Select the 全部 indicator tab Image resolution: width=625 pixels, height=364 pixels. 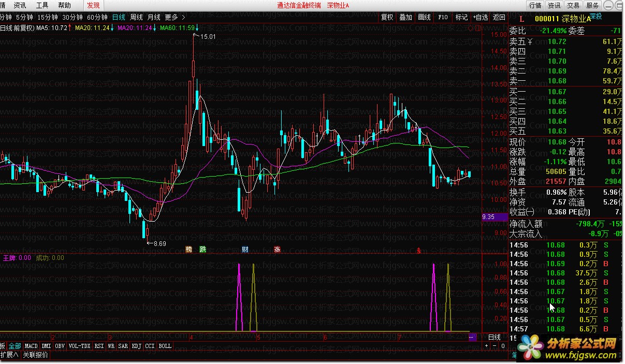coord(14,346)
